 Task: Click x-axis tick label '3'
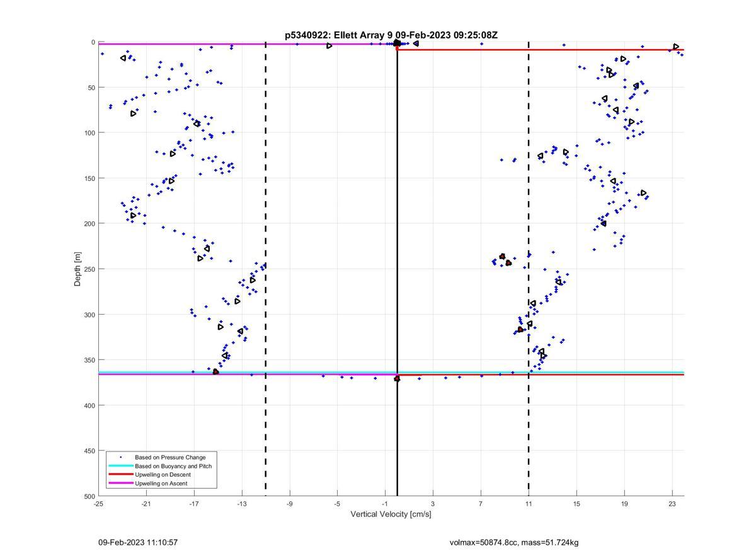[433, 503]
